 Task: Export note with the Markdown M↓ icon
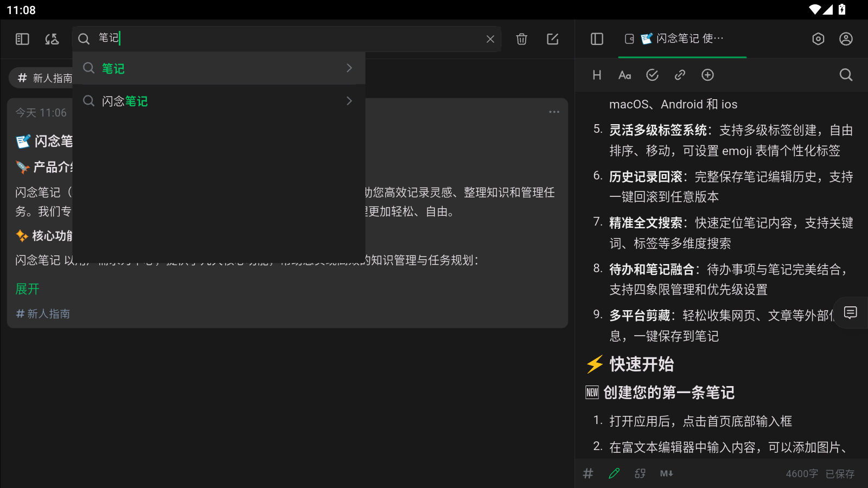pos(667,473)
